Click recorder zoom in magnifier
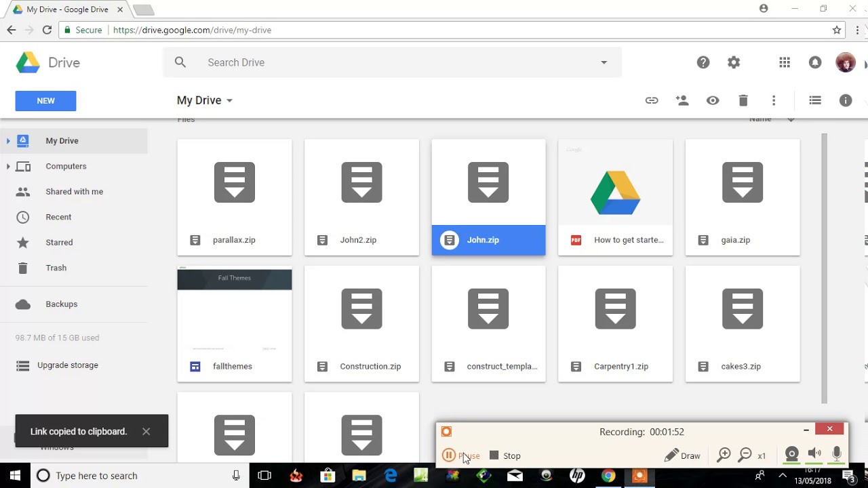The image size is (868, 488). [x=724, y=455]
